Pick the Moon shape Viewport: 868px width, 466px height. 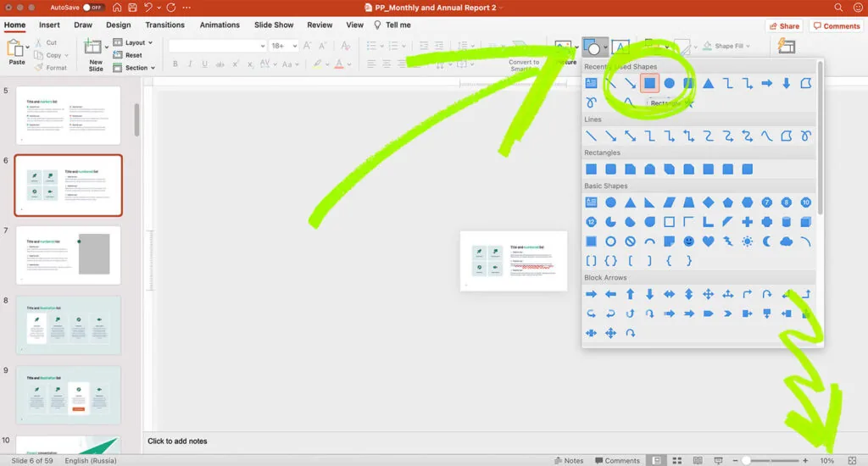[766, 241]
